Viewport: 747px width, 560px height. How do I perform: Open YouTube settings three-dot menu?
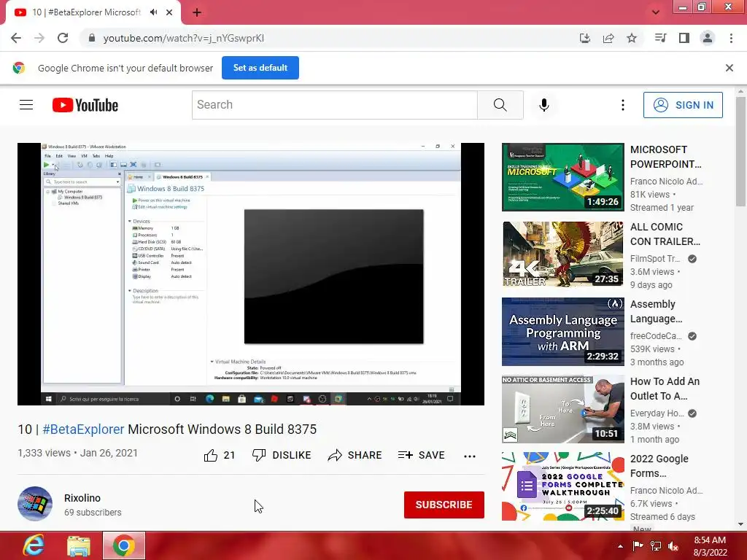point(623,105)
